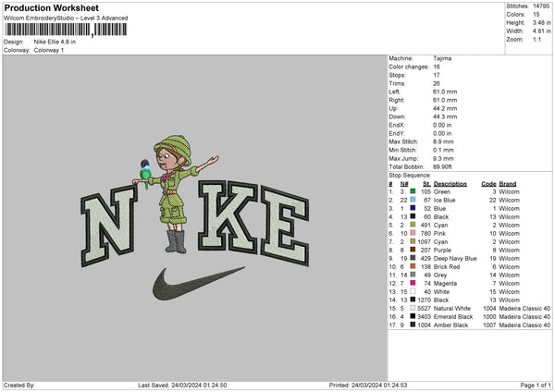Select the Ice Blue thread swatch

(x=412, y=200)
